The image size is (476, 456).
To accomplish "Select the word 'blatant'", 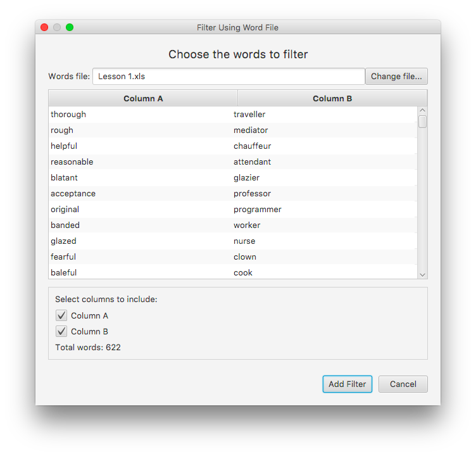I will 64,178.
